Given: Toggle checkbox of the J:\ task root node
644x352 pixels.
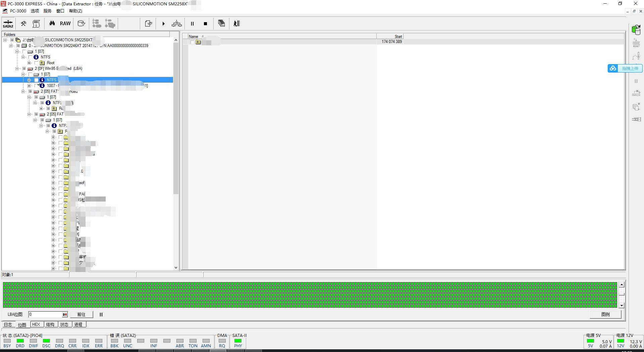Looking at the screenshot, I should [x=12, y=40].
